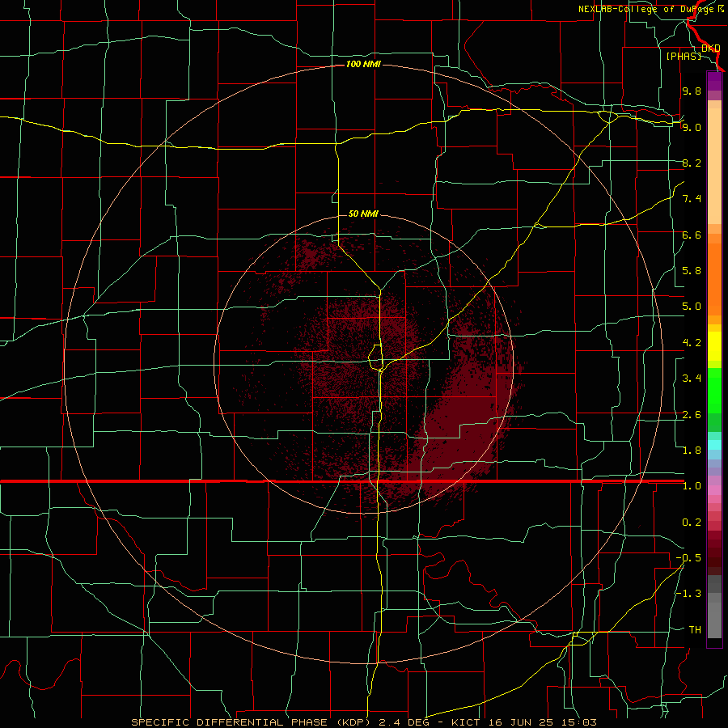Click the -1.3 scale label
The width and height of the screenshot is (728, 728).
[x=688, y=594]
